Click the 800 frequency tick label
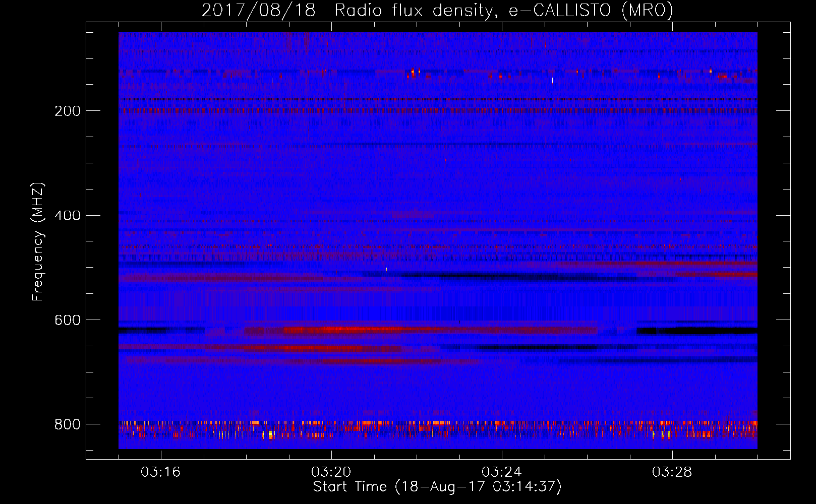Screen dimensions: 816x504 pyautogui.click(x=68, y=424)
